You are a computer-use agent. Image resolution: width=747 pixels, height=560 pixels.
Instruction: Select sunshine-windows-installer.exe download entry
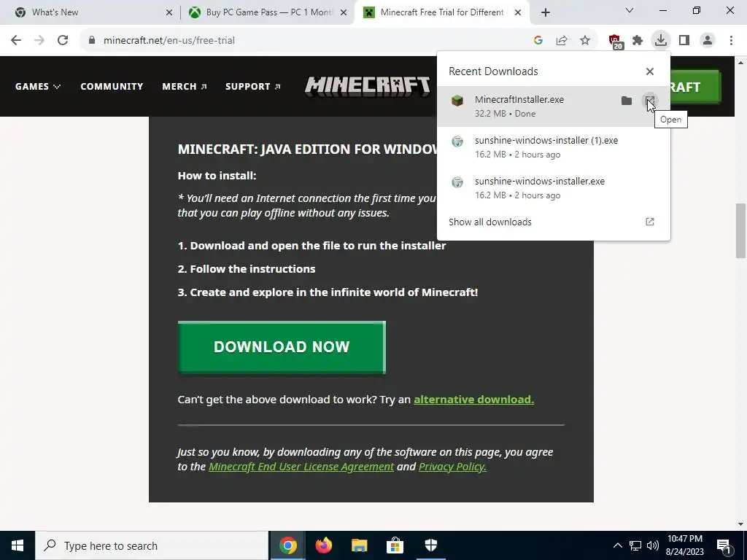(554, 188)
